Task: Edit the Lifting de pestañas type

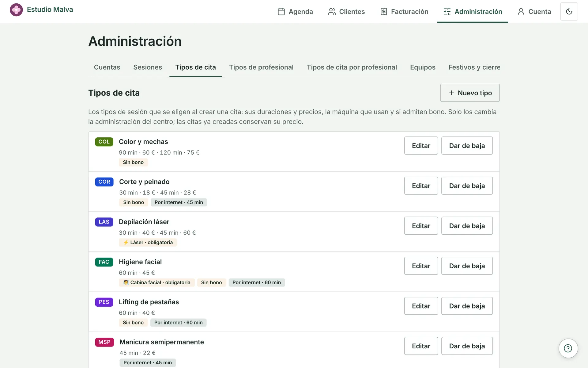Action: (421, 306)
